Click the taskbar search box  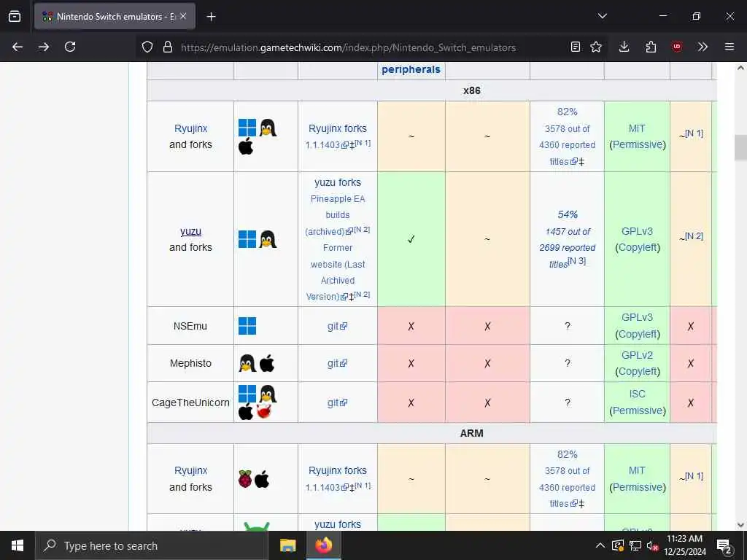pyautogui.click(x=152, y=545)
